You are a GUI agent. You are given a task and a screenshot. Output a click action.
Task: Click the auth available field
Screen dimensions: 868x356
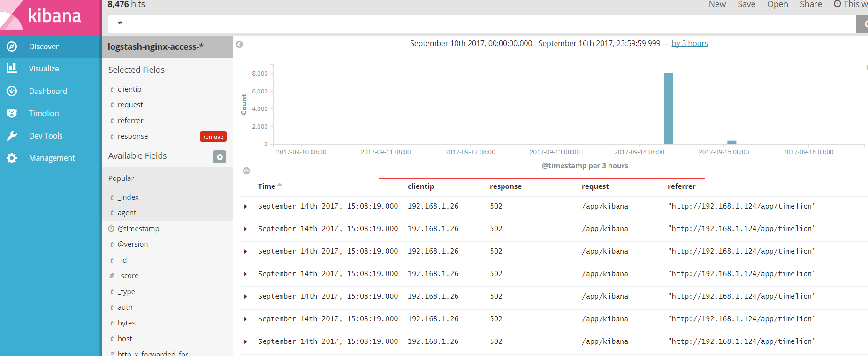tap(125, 307)
